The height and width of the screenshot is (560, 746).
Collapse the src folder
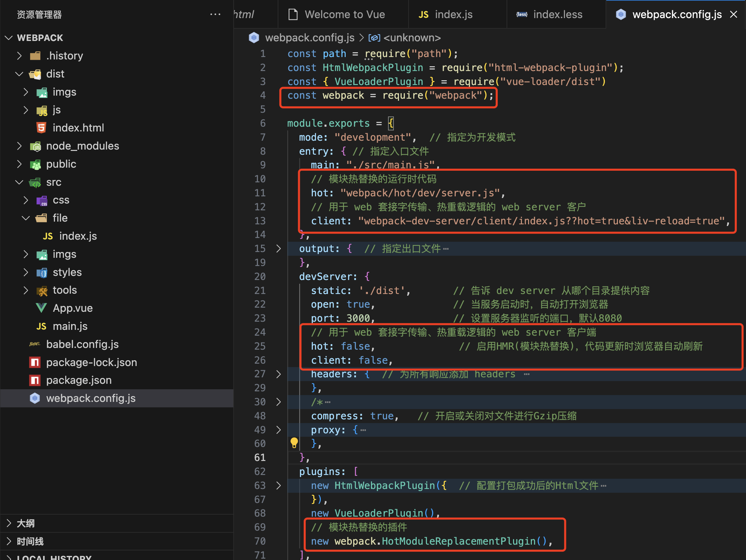pos(19,182)
